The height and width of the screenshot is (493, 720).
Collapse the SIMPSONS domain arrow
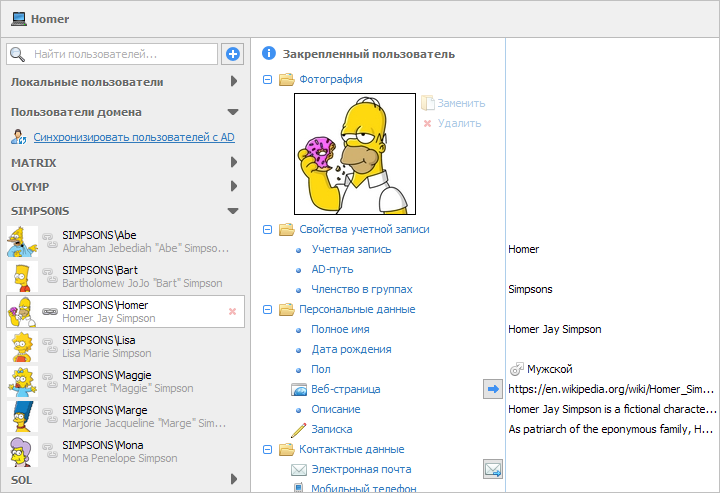pos(233,211)
